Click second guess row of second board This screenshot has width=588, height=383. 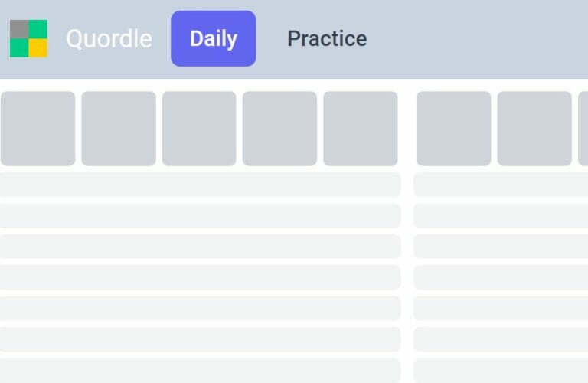tap(501, 185)
